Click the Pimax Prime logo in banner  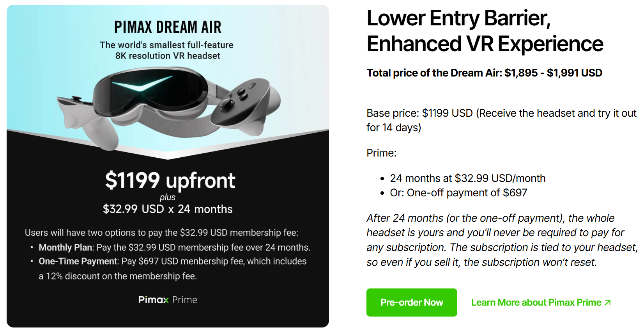168,300
